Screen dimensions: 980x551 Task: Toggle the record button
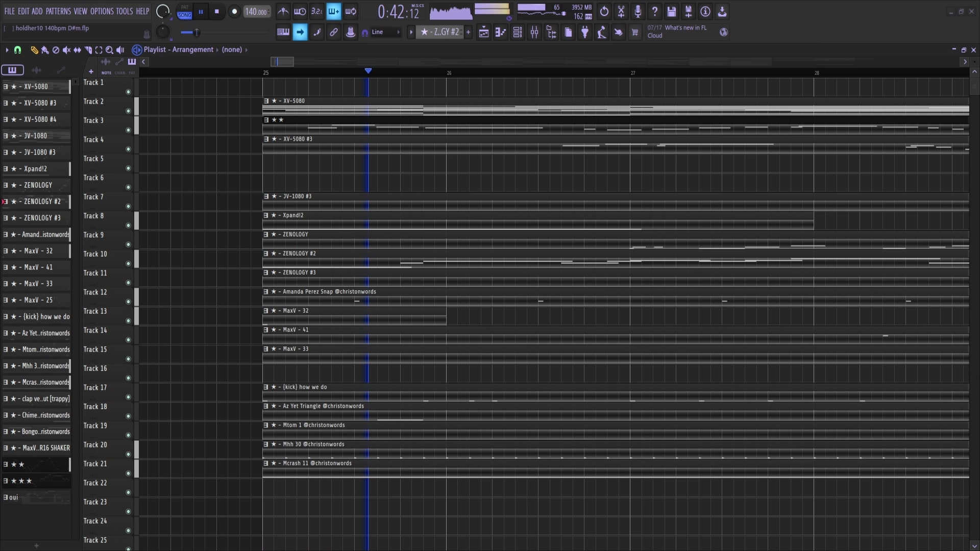[234, 11]
